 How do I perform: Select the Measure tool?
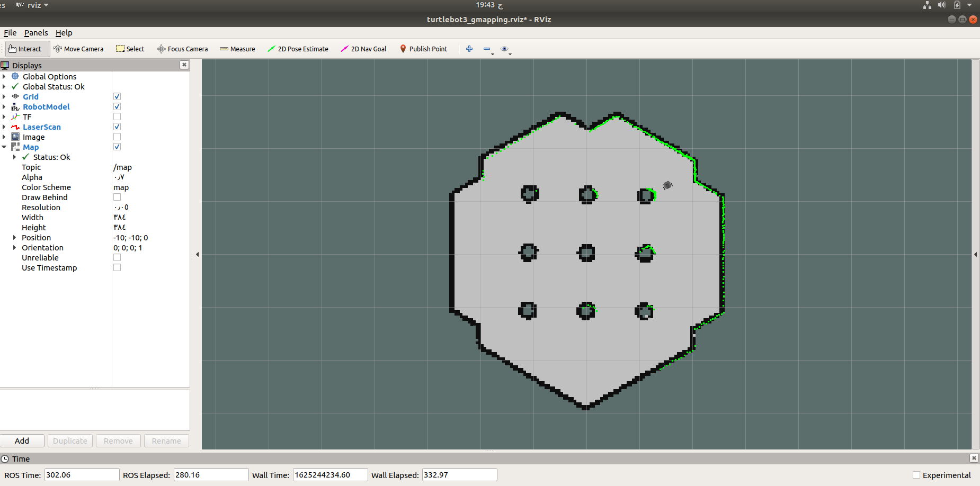[237, 49]
